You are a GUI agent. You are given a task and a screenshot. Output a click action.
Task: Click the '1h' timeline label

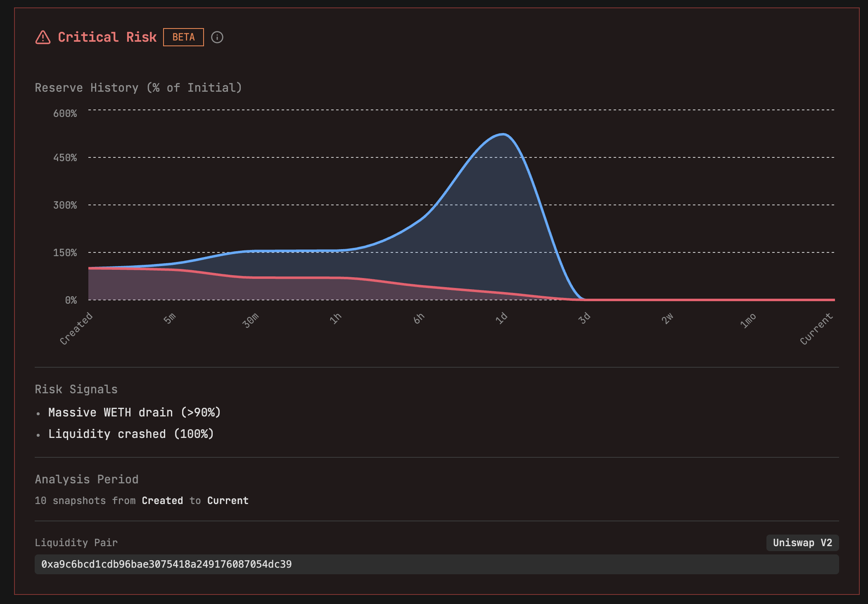pos(335,319)
